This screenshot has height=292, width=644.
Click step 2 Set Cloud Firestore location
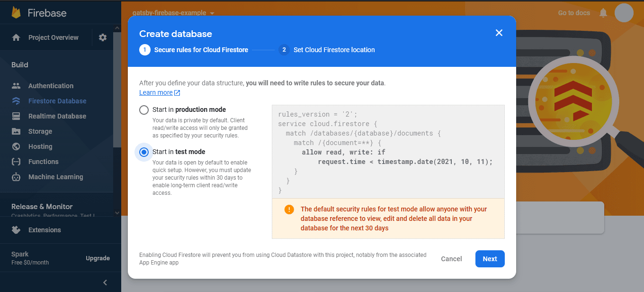pyautogui.click(x=327, y=50)
